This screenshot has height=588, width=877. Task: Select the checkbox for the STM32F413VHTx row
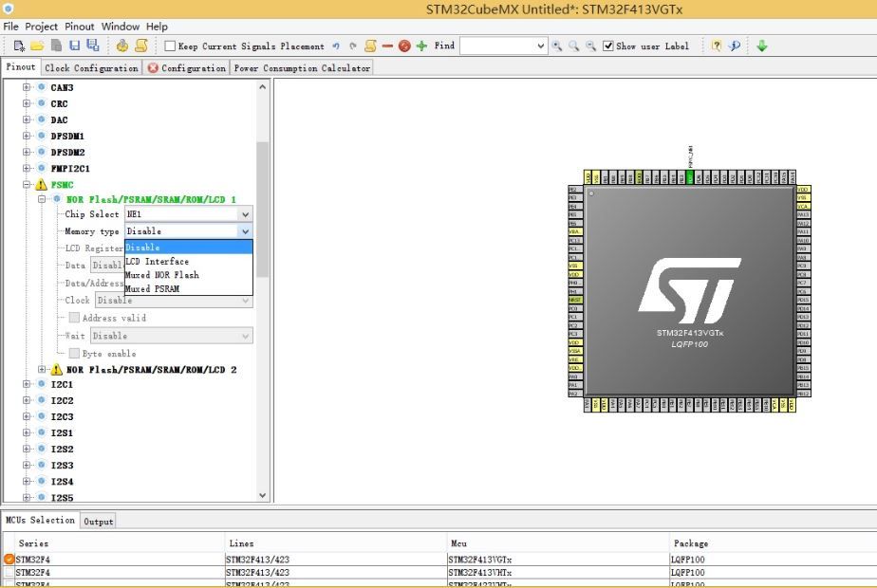9,572
